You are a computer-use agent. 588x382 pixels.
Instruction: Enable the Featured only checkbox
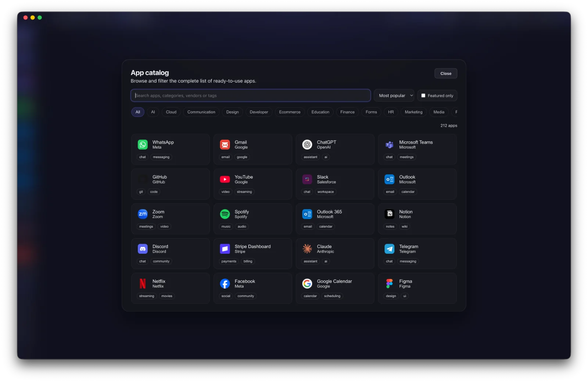click(x=423, y=96)
